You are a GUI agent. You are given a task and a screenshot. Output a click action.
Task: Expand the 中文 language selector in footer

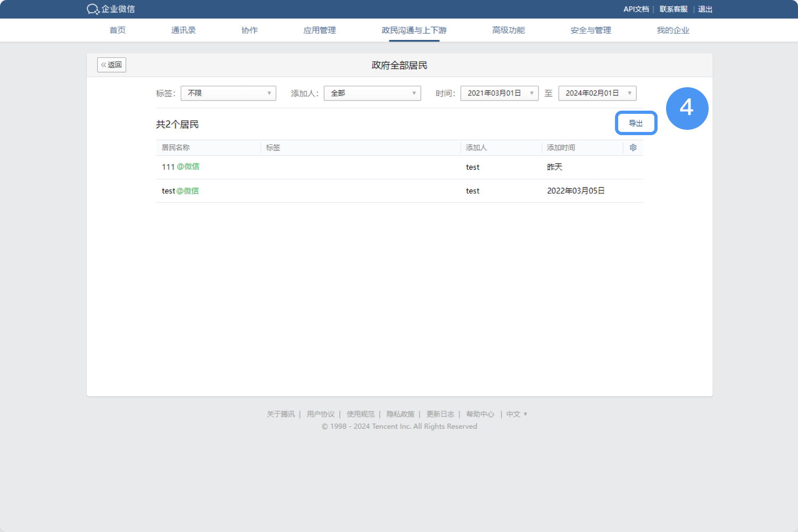pyautogui.click(x=516, y=414)
